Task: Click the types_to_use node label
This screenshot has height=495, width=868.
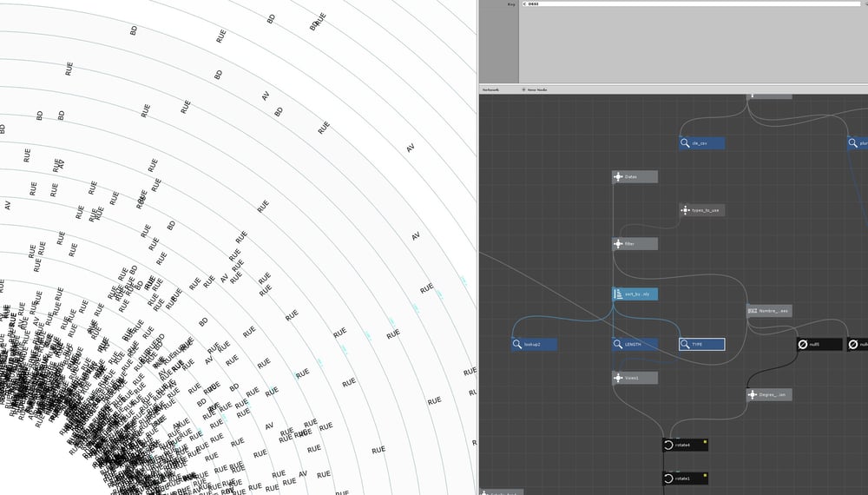Action: (x=705, y=210)
